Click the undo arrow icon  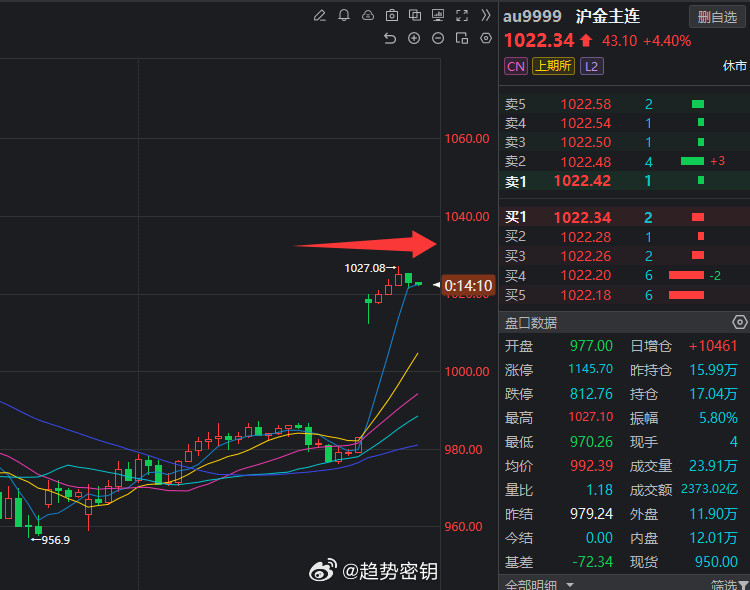[390, 38]
